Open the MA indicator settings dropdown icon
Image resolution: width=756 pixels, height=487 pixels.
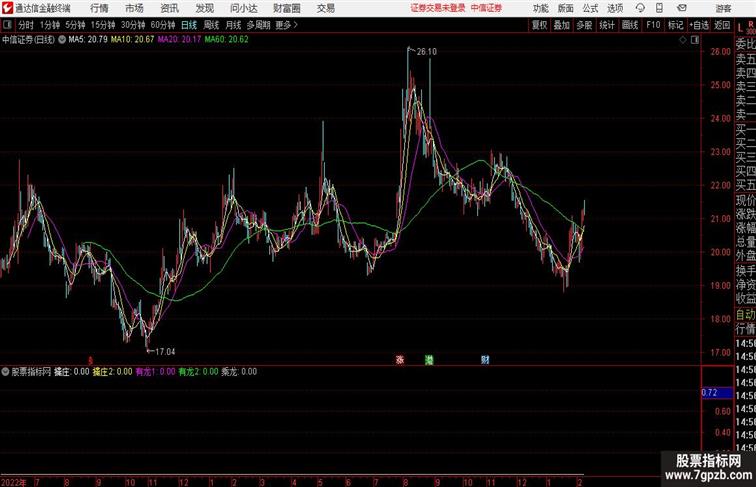(x=62, y=40)
